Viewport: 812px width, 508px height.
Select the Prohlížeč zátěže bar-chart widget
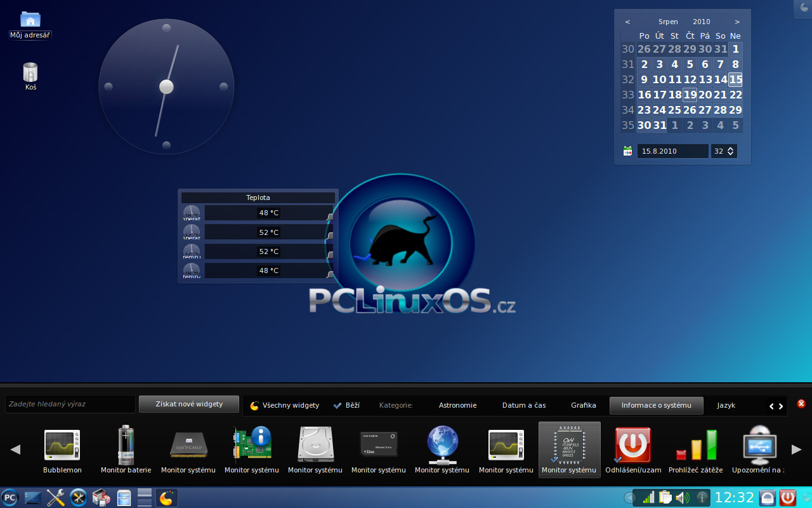pyautogui.click(x=696, y=450)
